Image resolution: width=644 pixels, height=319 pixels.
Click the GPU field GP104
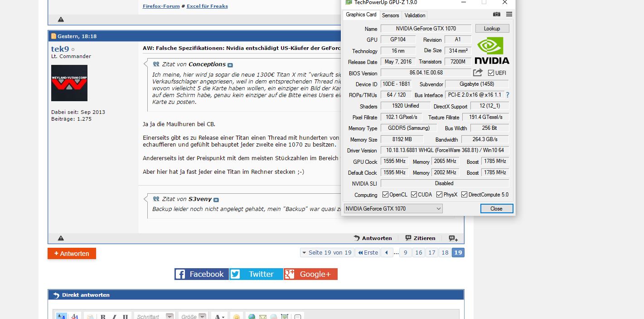(x=398, y=39)
